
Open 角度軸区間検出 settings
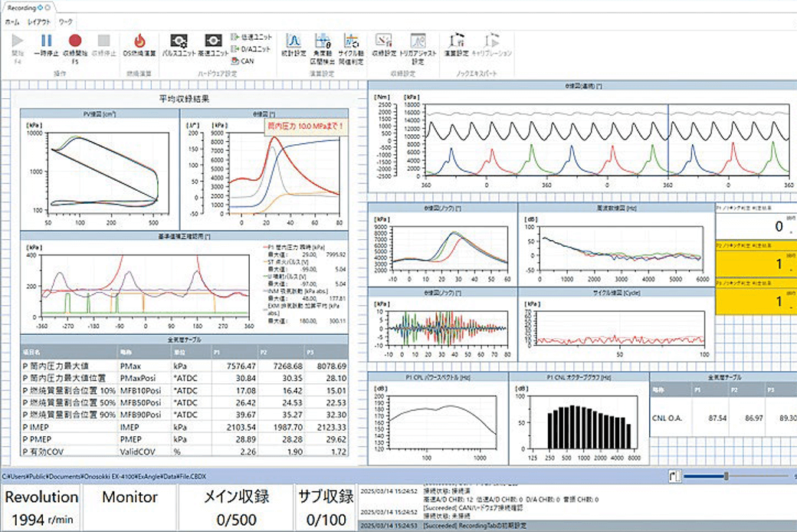tap(323, 45)
